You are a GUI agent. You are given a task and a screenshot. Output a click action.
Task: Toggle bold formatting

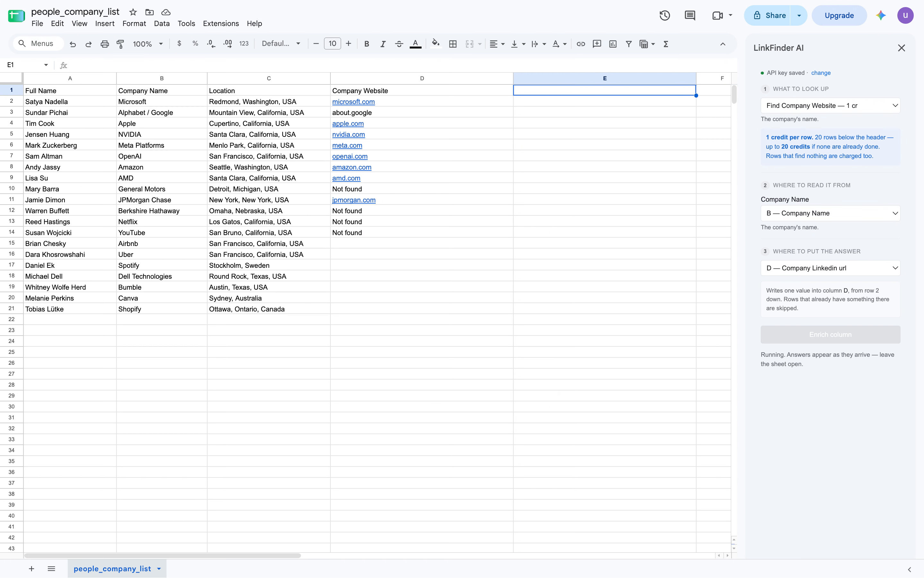pyautogui.click(x=366, y=44)
